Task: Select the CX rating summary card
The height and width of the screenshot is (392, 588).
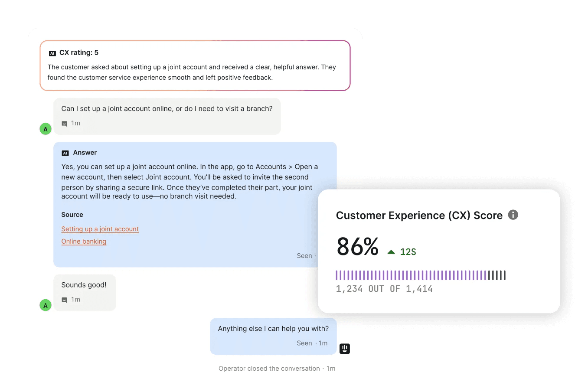Action: 195,65
